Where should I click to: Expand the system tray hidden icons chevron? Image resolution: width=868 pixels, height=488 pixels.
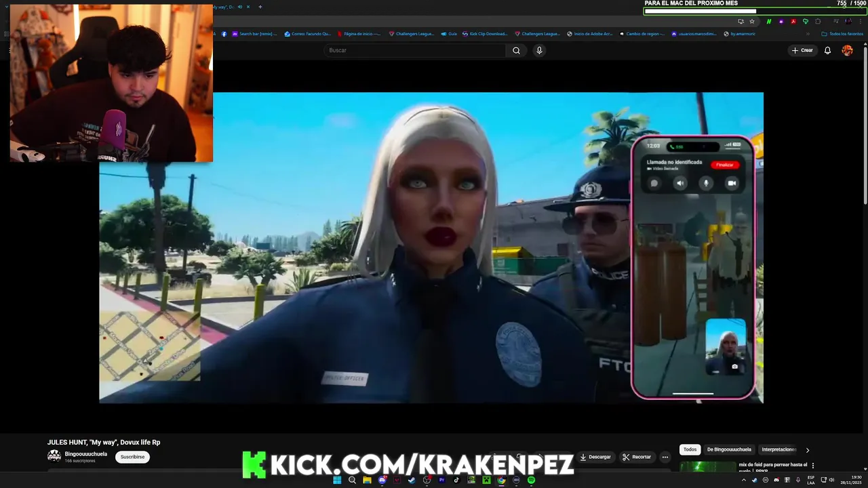744,480
